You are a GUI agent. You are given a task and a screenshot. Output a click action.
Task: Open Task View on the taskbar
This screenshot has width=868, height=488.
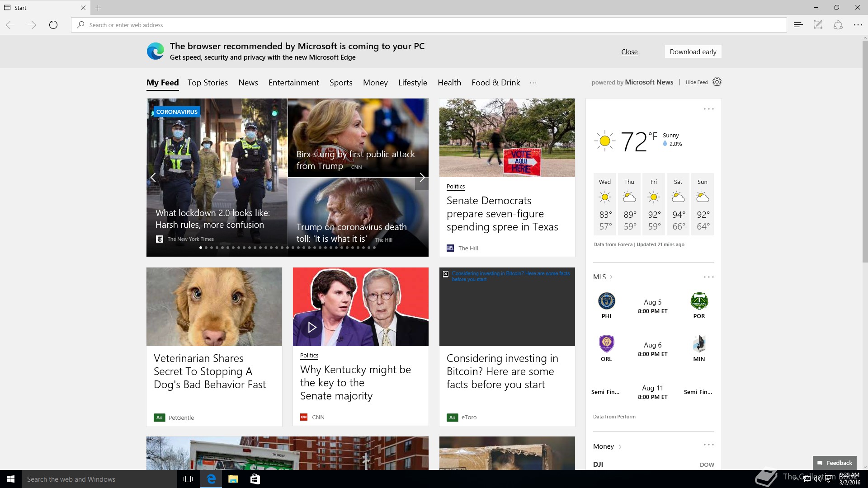[188, 479]
